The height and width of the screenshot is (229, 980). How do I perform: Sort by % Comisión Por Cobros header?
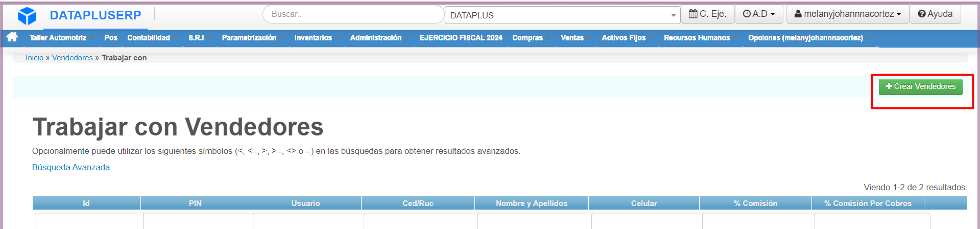tap(868, 203)
